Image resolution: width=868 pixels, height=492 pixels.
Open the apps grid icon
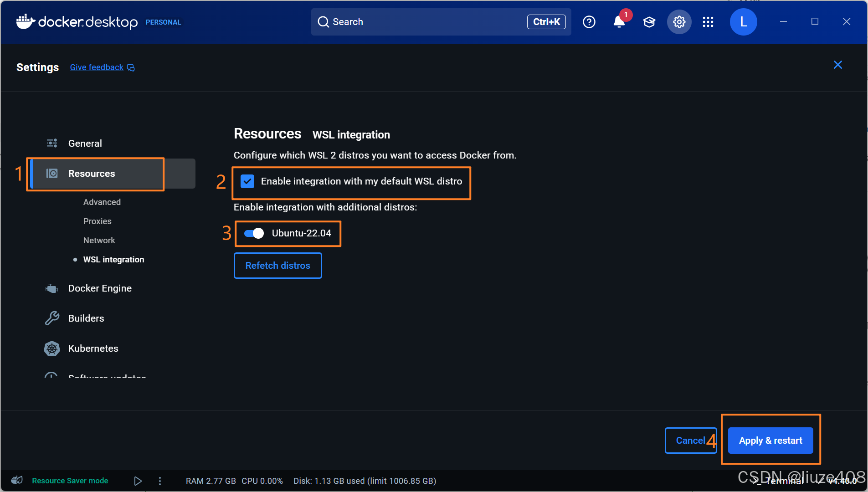point(708,22)
